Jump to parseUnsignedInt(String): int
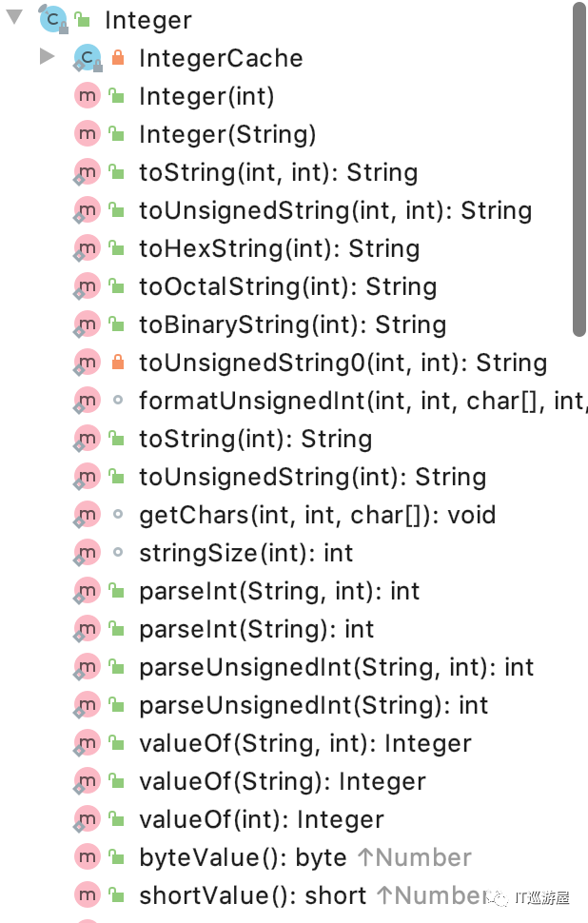 pyautogui.click(x=313, y=705)
